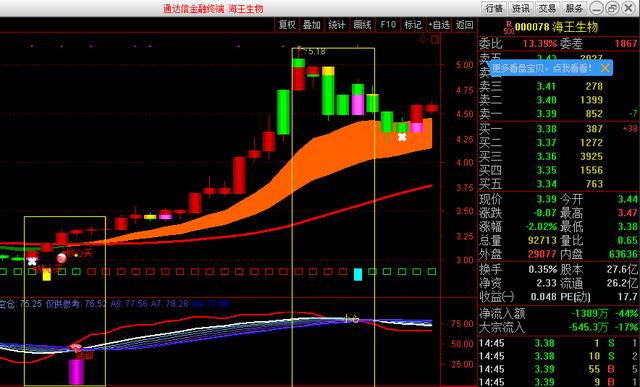Click the 总量 92713 value
The width and height of the screenshot is (640, 387).
(542, 240)
